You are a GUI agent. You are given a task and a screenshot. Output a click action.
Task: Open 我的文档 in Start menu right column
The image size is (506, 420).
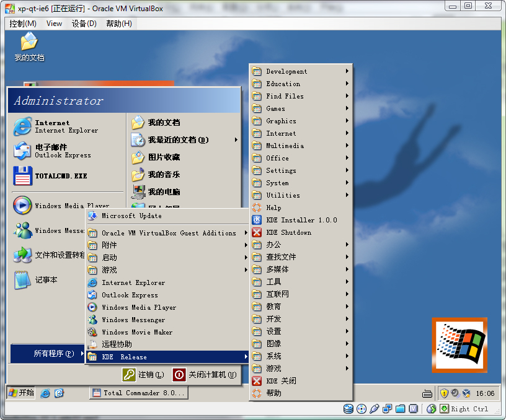click(184, 123)
